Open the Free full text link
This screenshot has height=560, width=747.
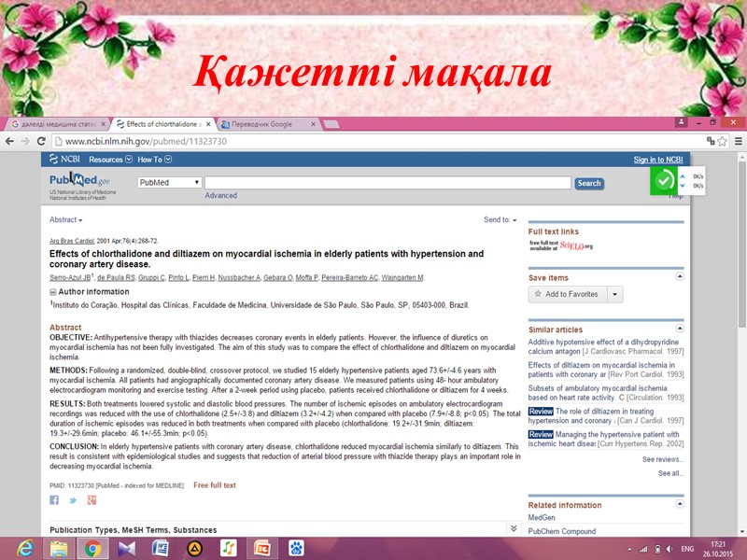[x=215, y=485]
